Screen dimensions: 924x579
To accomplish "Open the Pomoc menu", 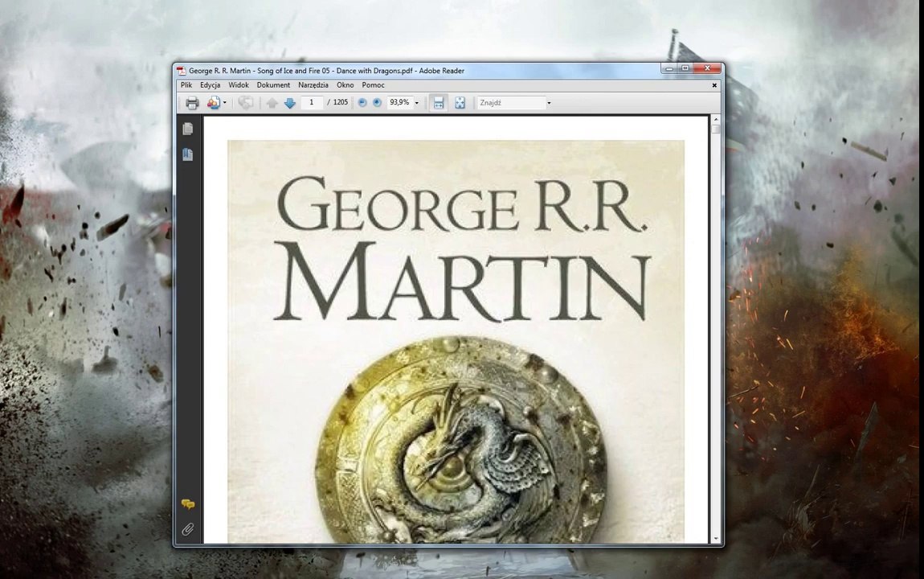I will click(373, 85).
